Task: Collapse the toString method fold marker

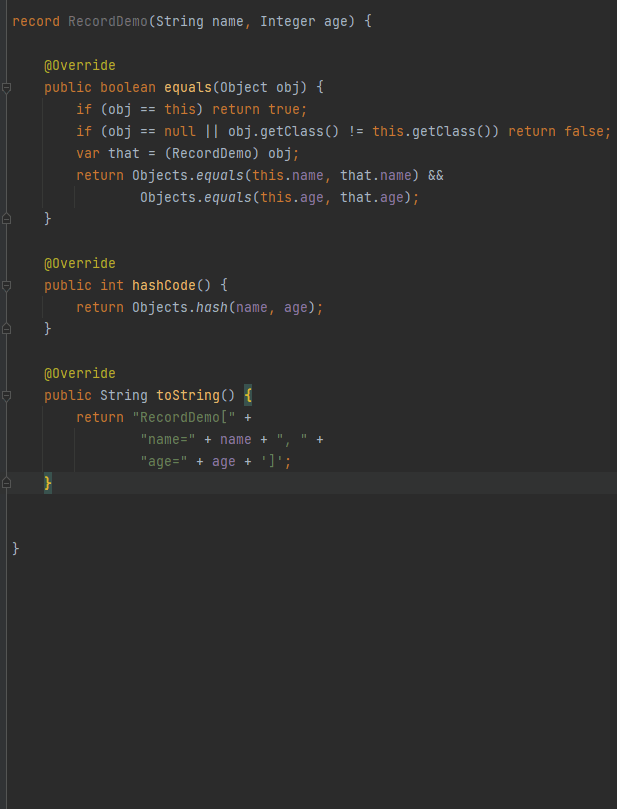Action: [x=6, y=396]
